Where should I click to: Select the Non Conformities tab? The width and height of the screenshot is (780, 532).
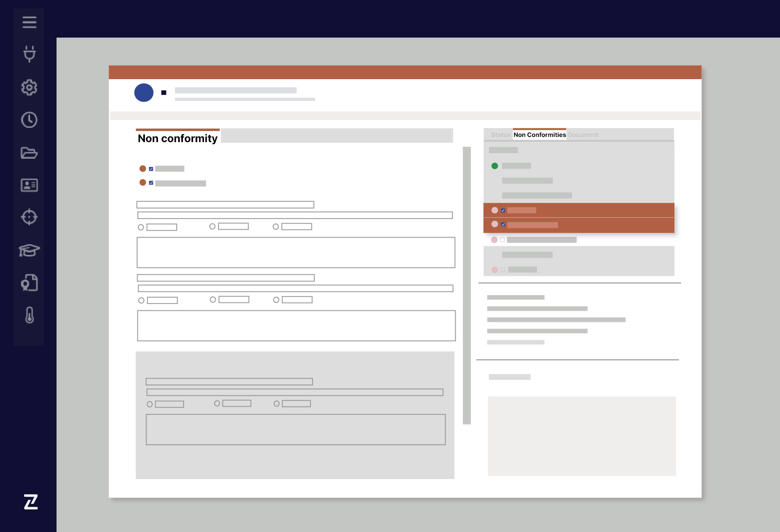point(540,135)
